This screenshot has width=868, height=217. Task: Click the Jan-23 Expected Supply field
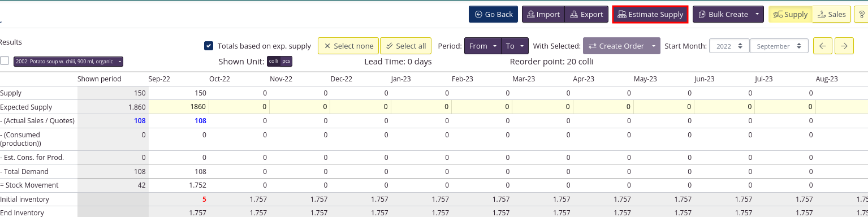coord(421,107)
